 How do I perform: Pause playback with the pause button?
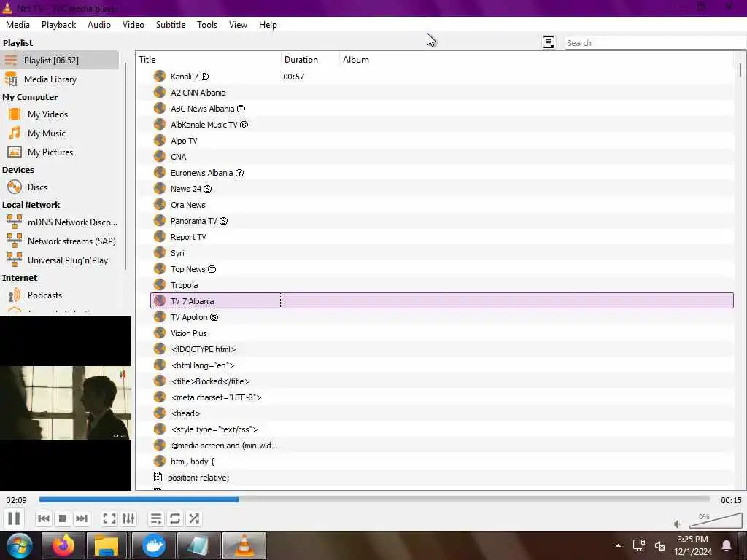click(14, 518)
